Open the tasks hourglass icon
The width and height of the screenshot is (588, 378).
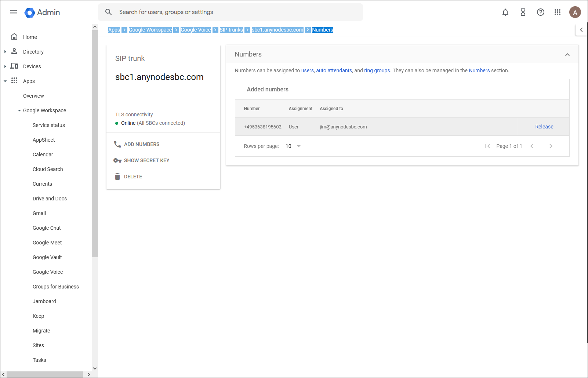(x=523, y=12)
